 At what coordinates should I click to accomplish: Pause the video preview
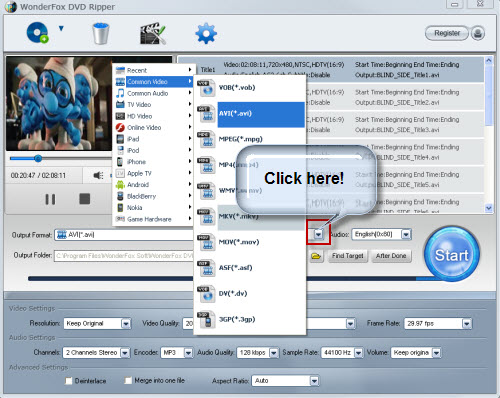(50, 199)
